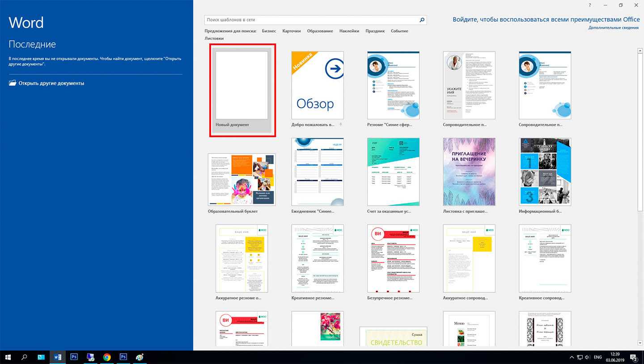Click the Дополнительные сведения link
Image resolution: width=644 pixels, height=364 pixels.
pos(613,28)
